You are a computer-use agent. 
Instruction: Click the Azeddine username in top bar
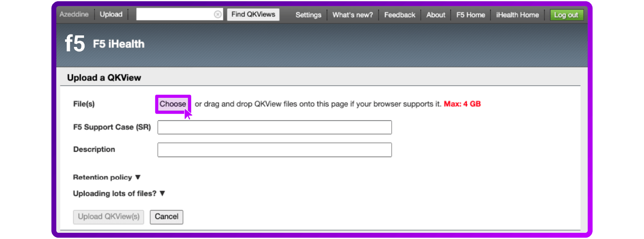(x=74, y=15)
